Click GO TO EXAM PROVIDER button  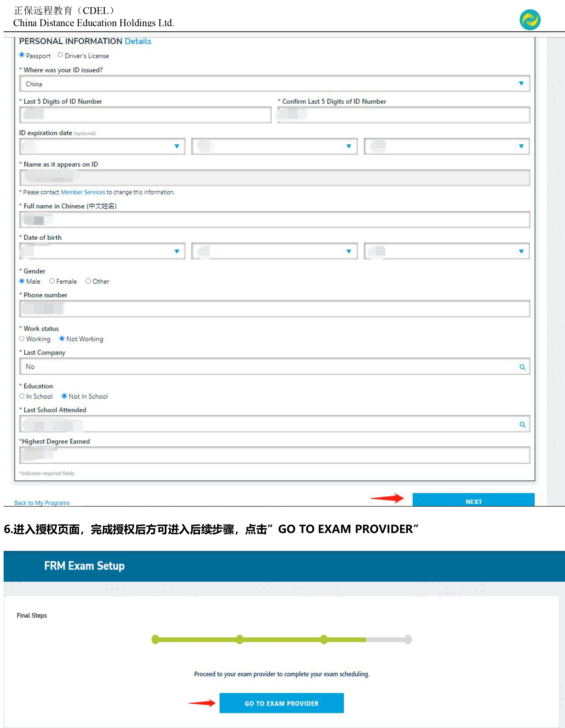click(x=282, y=703)
